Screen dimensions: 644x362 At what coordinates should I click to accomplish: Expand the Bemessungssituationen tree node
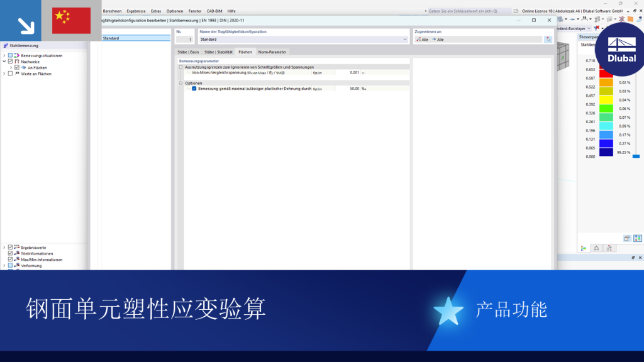click(4, 55)
